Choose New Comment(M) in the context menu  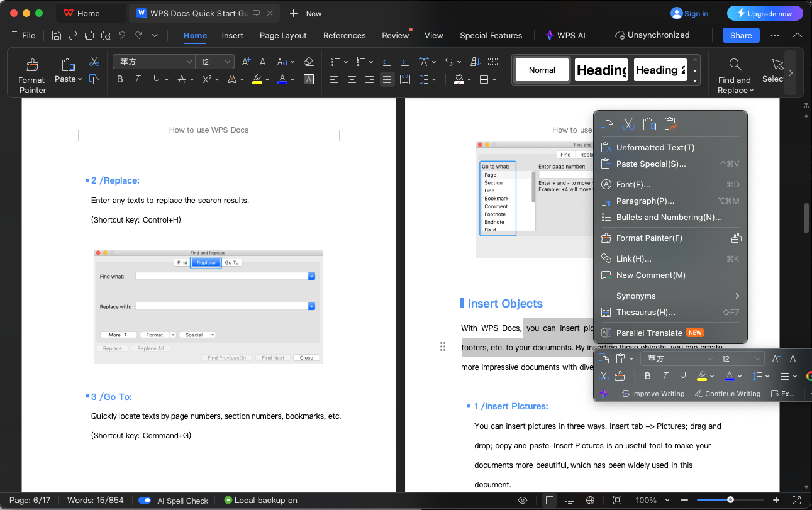pyautogui.click(x=670, y=275)
